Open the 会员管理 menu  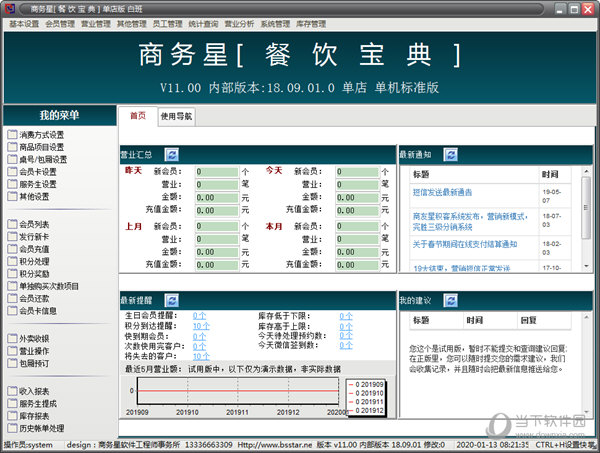pos(60,24)
